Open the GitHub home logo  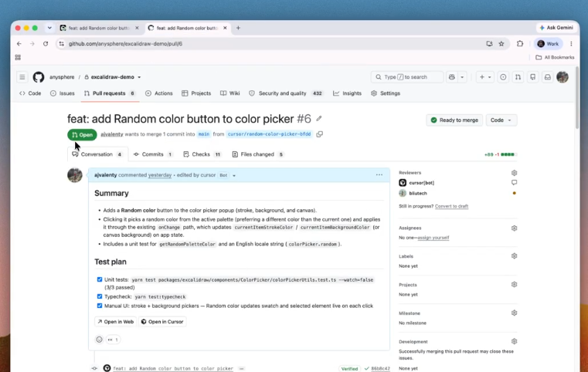pyautogui.click(x=39, y=77)
